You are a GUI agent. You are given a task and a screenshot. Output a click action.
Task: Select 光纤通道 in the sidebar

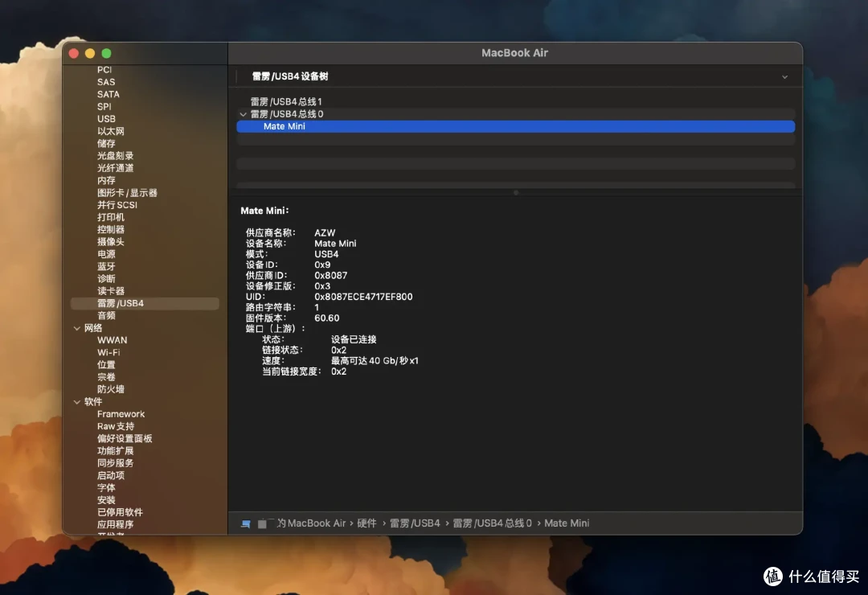click(x=115, y=168)
